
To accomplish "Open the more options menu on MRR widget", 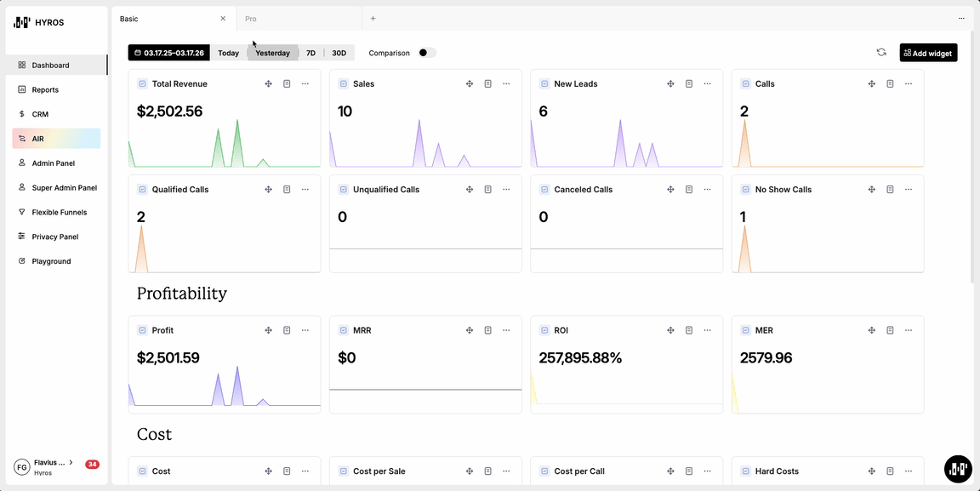I will [506, 330].
